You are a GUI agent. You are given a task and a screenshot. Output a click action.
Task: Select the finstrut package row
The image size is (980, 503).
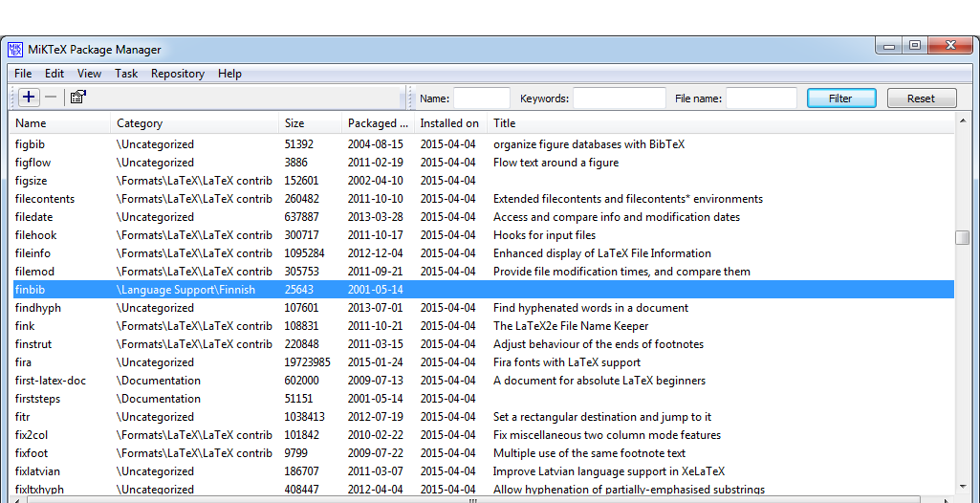tap(484, 343)
